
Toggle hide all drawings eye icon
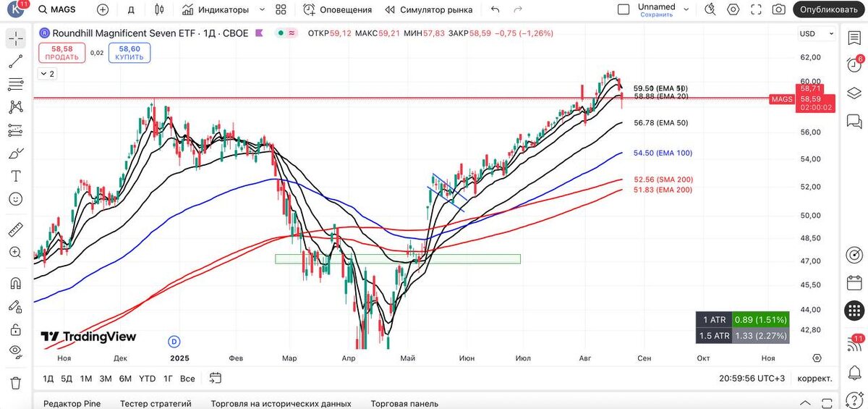(x=15, y=352)
